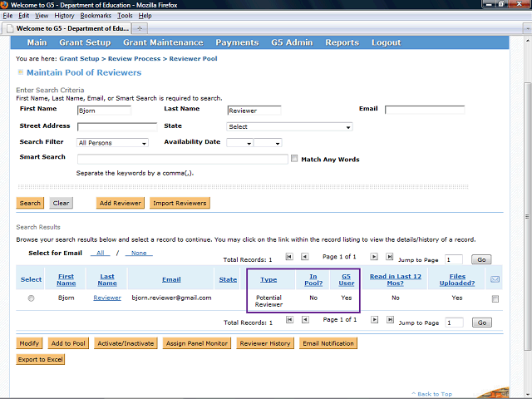Check the email checkbox for Bjorn's row

tap(495, 298)
